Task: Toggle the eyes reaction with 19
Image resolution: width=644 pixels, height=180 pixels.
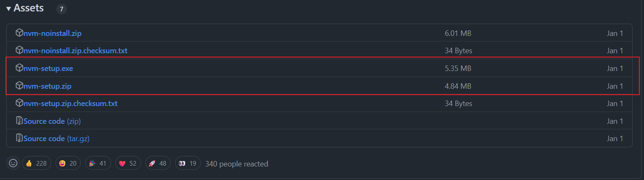Action: pos(188,163)
